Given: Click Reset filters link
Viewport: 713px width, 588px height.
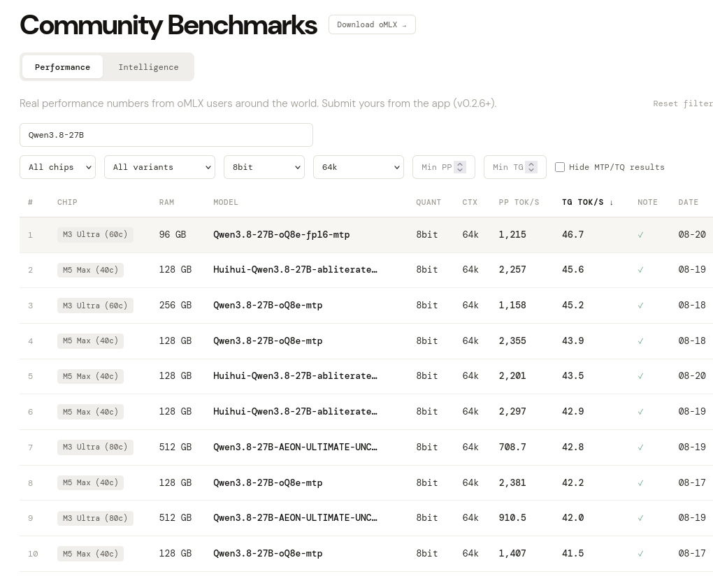Looking at the screenshot, I should coord(682,103).
